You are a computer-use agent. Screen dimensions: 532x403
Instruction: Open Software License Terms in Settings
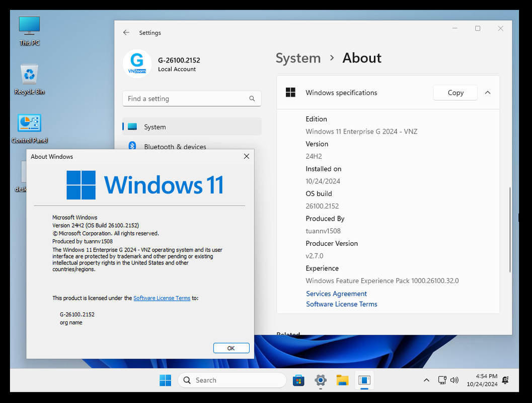[x=342, y=304]
